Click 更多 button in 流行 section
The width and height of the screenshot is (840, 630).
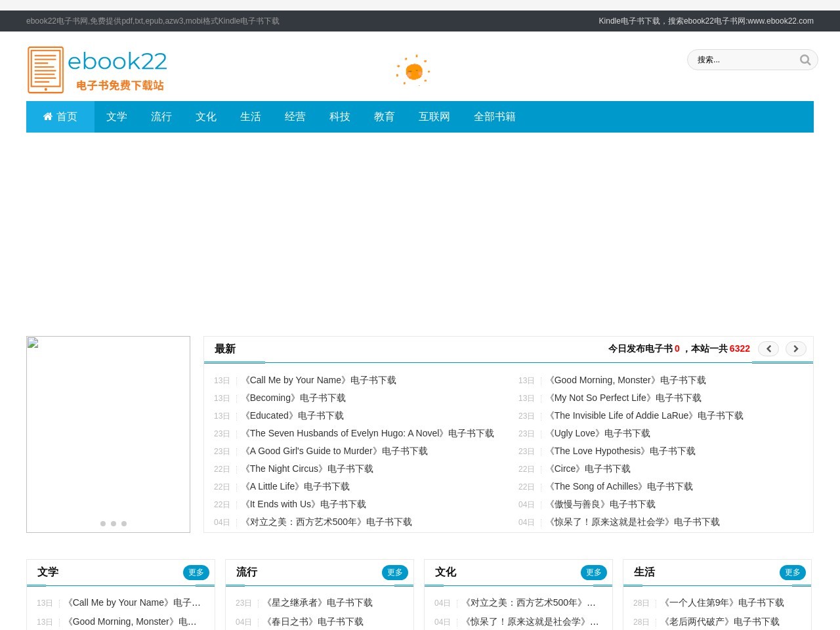point(395,572)
